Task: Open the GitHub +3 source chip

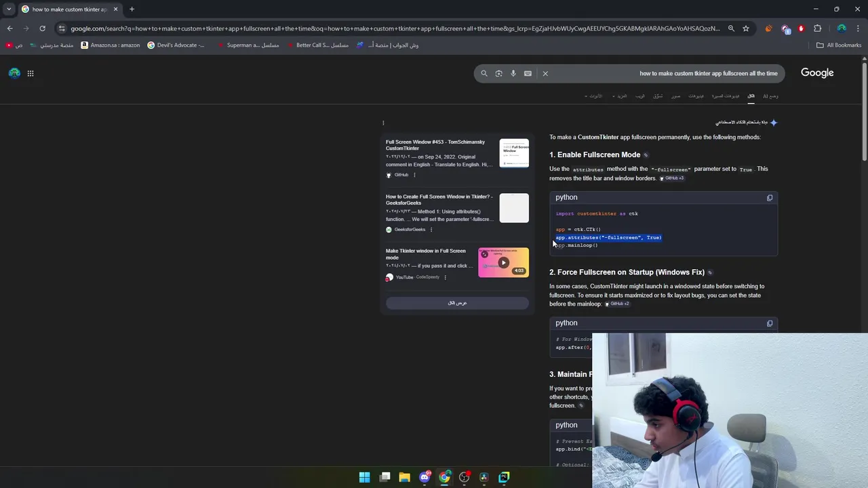Action: pyautogui.click(x=672, y=178)
